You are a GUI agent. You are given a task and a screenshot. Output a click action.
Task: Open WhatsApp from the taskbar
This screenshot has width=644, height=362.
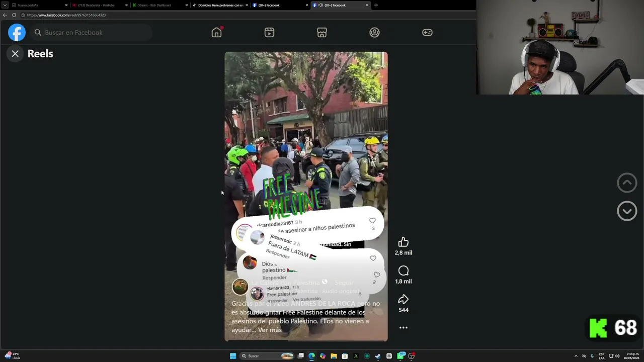tap(400, 356)
